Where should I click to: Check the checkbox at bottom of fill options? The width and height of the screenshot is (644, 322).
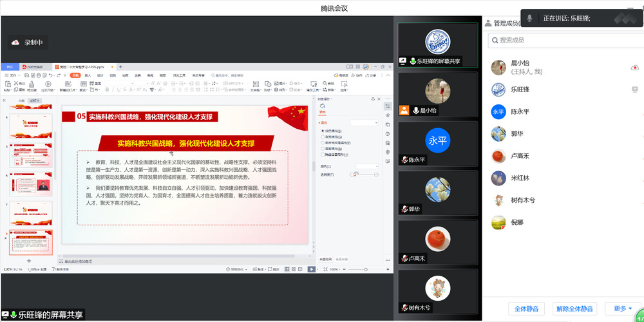click(323, 155)
